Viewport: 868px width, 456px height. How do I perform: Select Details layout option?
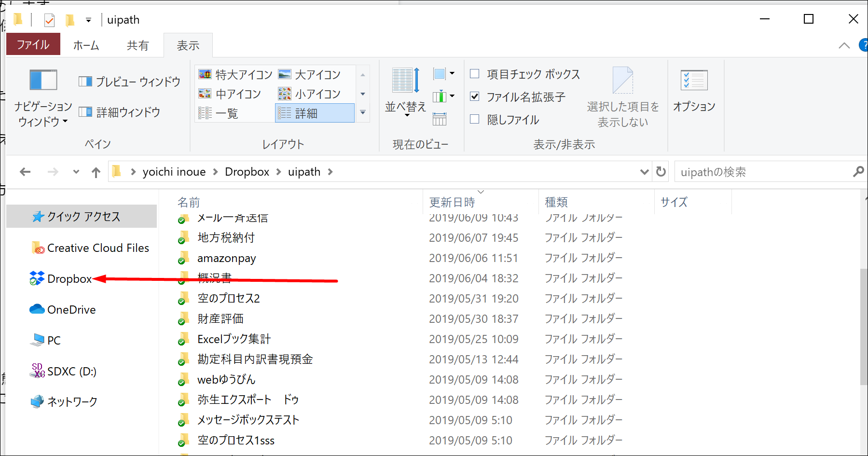click(315, 113)
